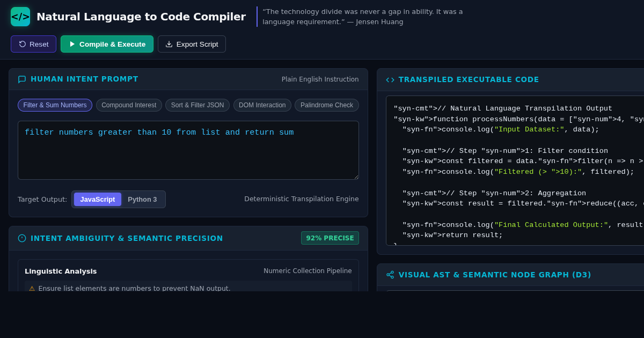The height and width of the screenshot is (338, 644).
Task: Click the transpiled code output area
Action: 515,171
